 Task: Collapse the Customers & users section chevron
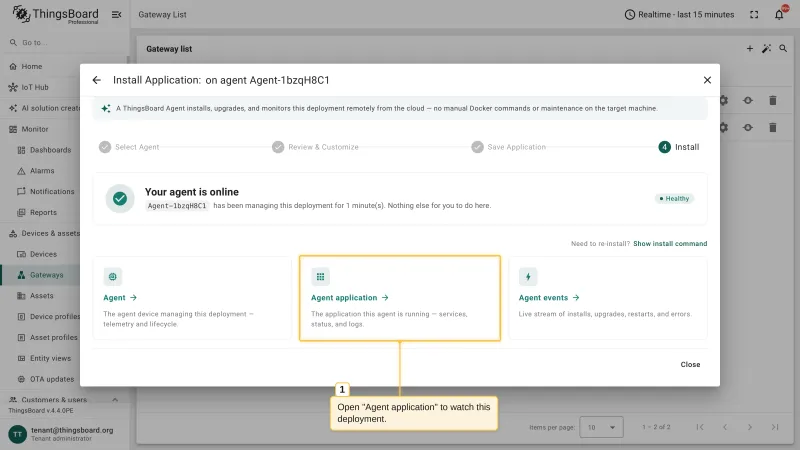point(115,400)
